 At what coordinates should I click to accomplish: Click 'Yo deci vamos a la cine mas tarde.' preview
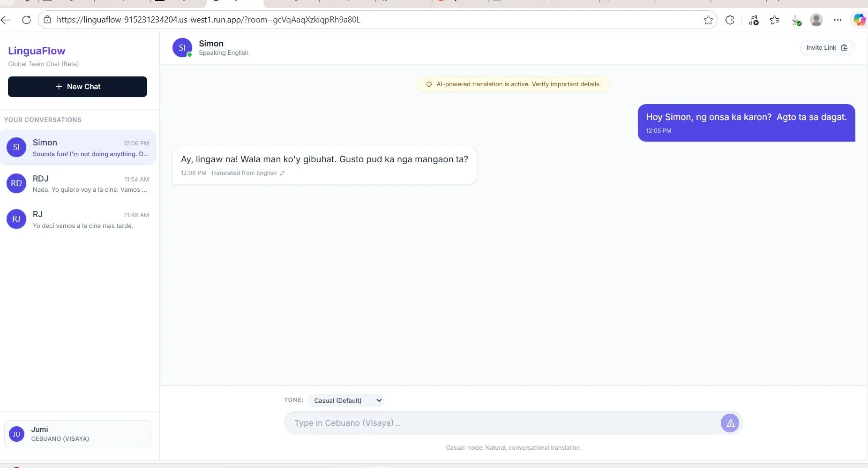(83, 226)
